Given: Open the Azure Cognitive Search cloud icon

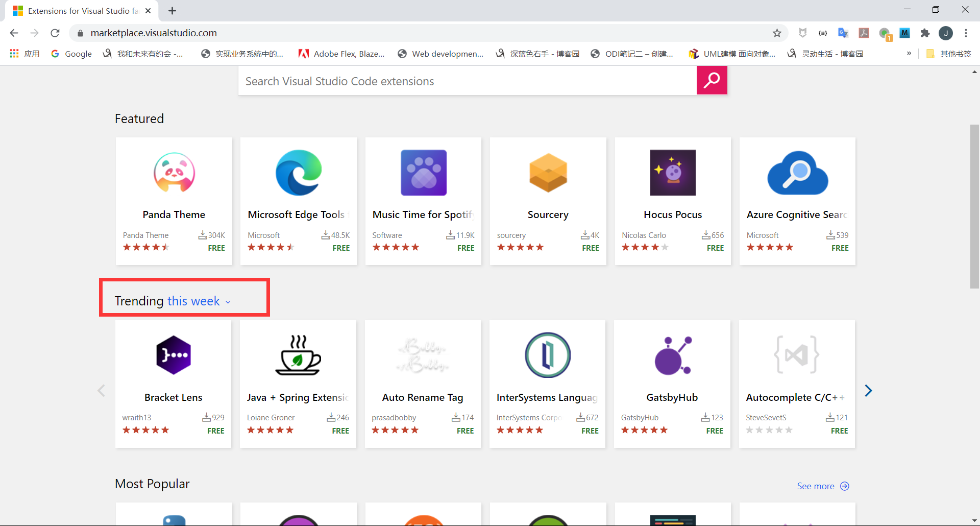Looking at the screenshot, I should point(798,173).
